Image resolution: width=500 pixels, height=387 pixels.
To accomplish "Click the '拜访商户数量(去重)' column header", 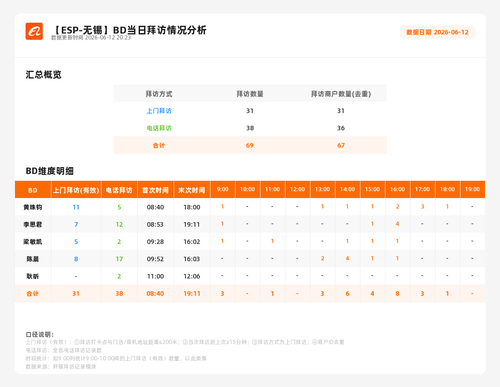I will (x=341, y=94).
